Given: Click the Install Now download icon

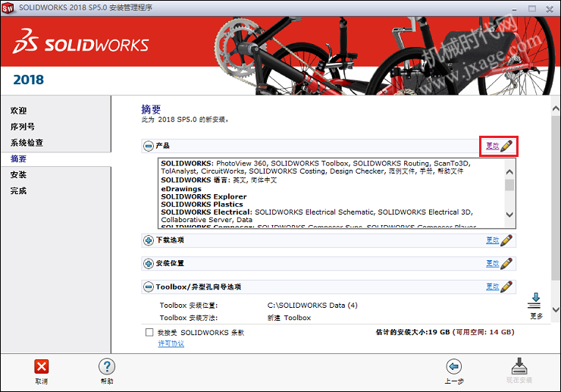Looking at the screenshot, I should [519, 366].
